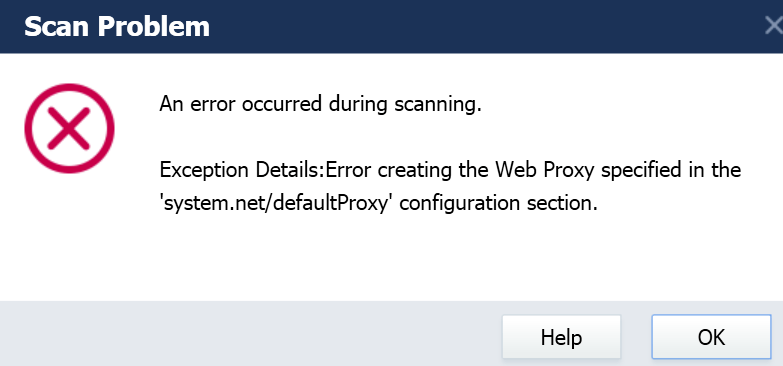Screen dimensions: 783x366
Task: Click the 'An error occurred during scanning' message
Action: tap(320, 105)
